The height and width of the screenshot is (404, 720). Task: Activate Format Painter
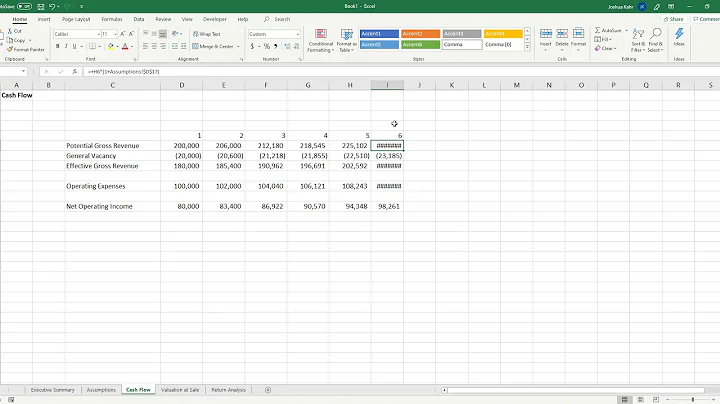point(26,49)
